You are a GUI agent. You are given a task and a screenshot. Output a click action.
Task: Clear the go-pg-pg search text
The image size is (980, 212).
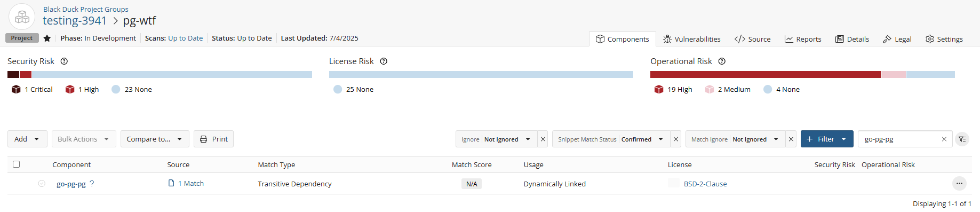click(944, 139)
